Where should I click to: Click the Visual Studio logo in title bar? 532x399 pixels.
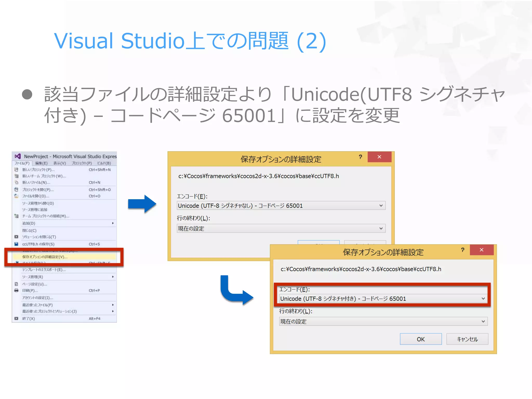click(18, 156)
